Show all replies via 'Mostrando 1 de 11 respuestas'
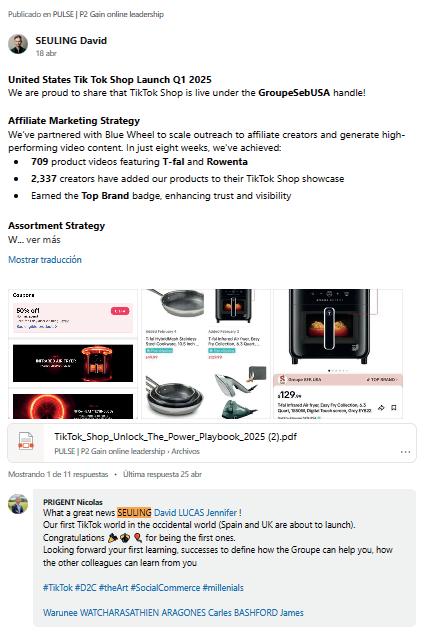This screenshot has width=425, height=632. [58, 474]
